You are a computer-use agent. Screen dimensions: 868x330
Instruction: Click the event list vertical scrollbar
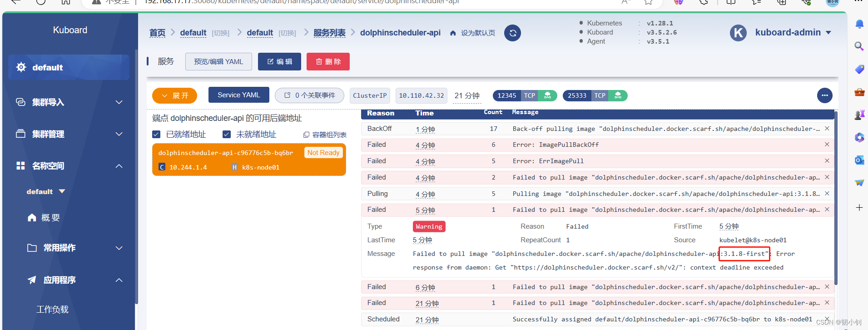click(836, 198)
